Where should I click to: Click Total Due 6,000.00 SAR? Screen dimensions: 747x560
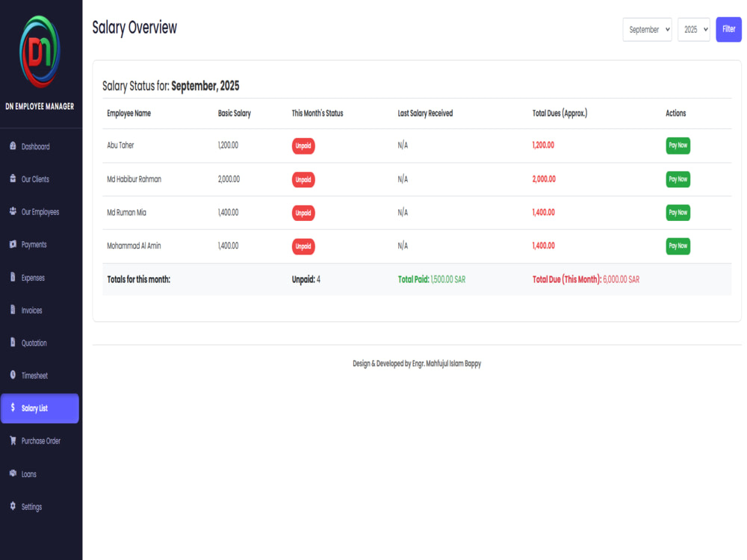586,279
